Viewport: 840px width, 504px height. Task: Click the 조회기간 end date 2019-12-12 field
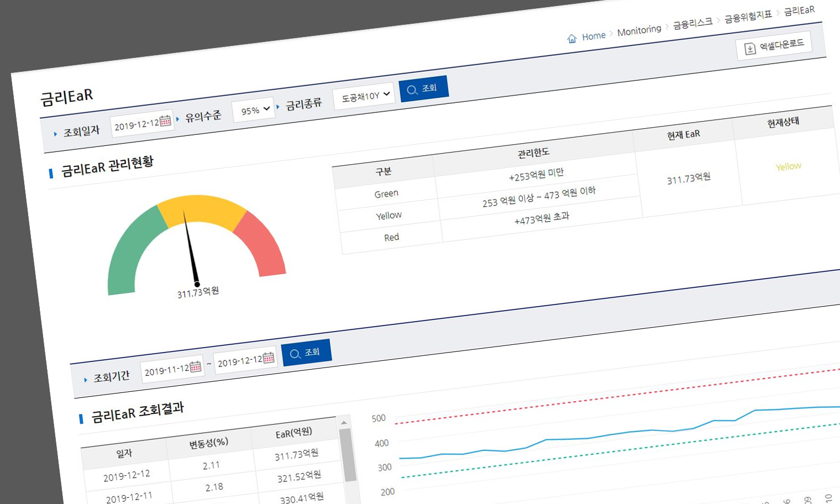point(245,360)
